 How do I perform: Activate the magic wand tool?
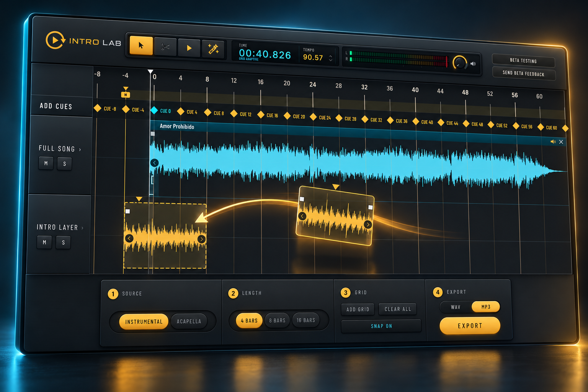pos(213,49)
